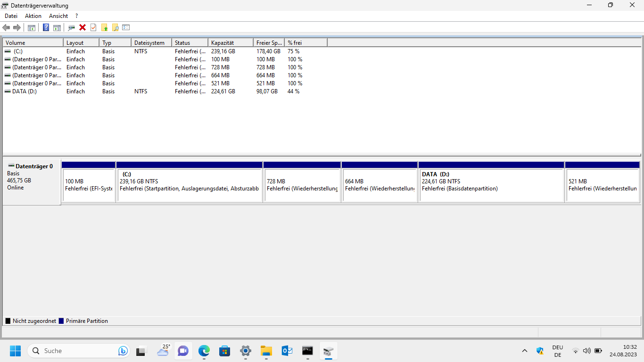Image resolution: width=644 pixels, height=362 pixels.
Task: Select the 728 MB recovery partition block
Action: (x=302, y=182)
